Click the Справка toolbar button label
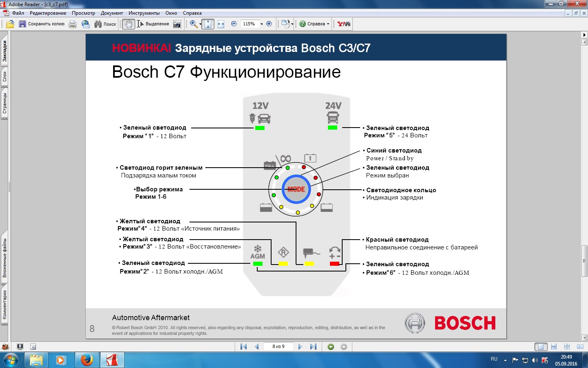 (x=316, y=24)
